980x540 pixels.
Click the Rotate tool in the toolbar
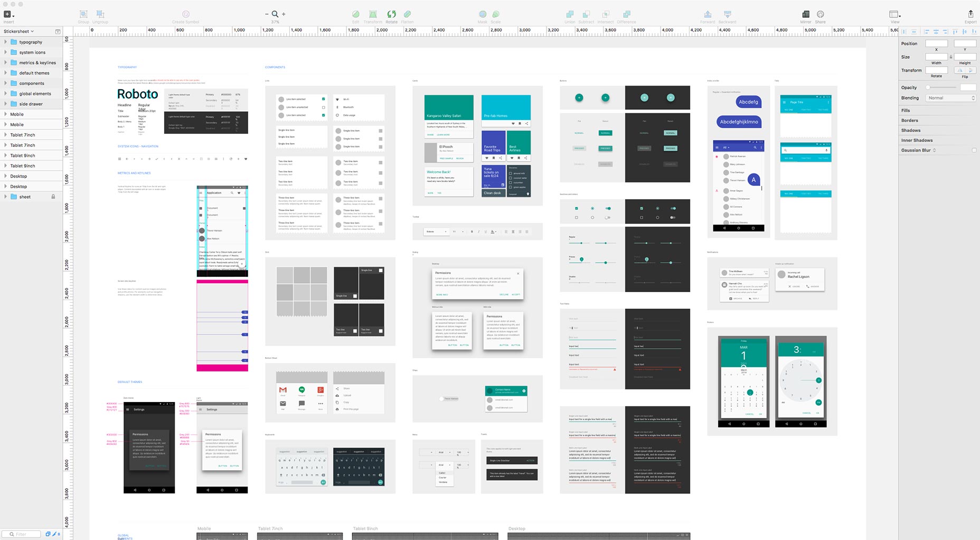pyautogui.click(x=391, y=14)
